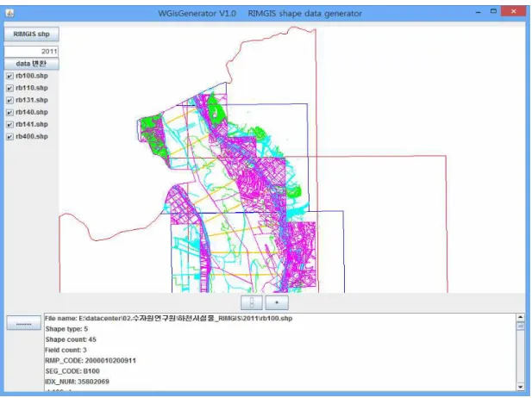Click the data 변환 button

click(31, 64)
